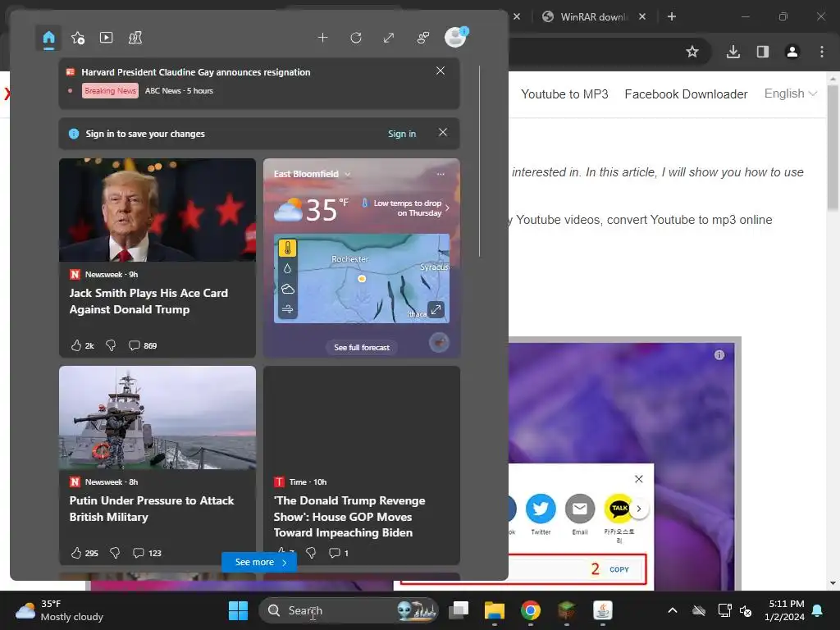Click See full forecast button
The image size is (840, 630).
tap(362, 347)
